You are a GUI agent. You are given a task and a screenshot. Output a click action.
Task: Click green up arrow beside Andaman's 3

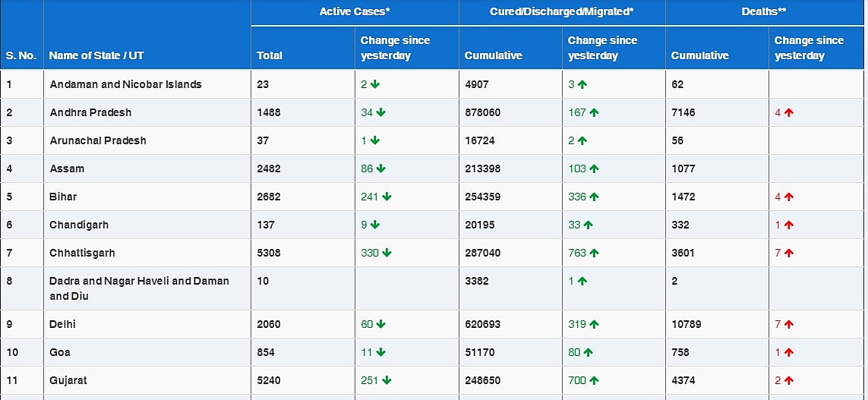tap(582, 84)
